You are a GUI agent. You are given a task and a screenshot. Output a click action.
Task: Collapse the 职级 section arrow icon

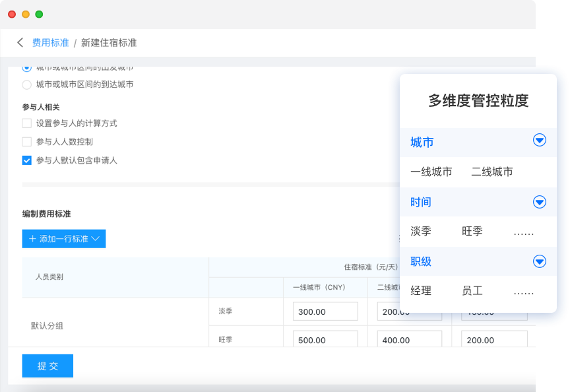[x=540, y=261]
